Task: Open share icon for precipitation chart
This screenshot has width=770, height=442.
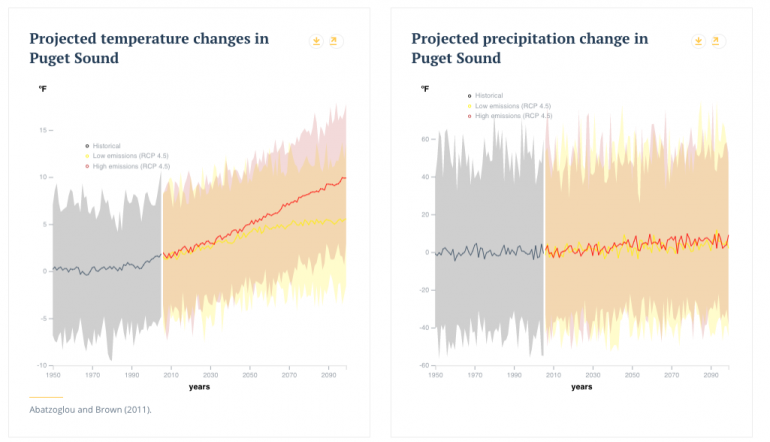Action: point(716,41)
